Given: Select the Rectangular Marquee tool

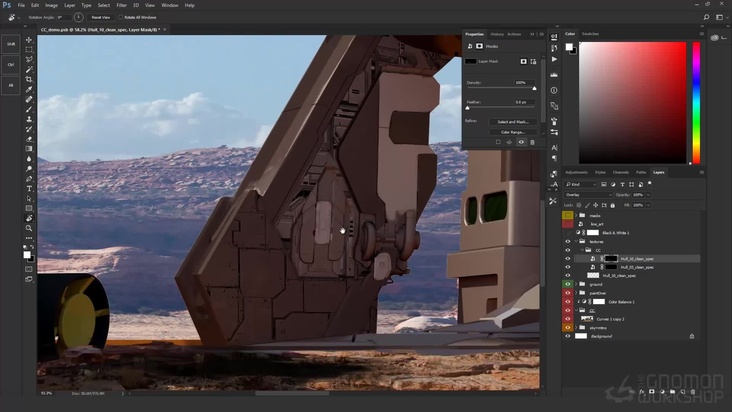Looking at the screenshot, I should pos(29,49).
